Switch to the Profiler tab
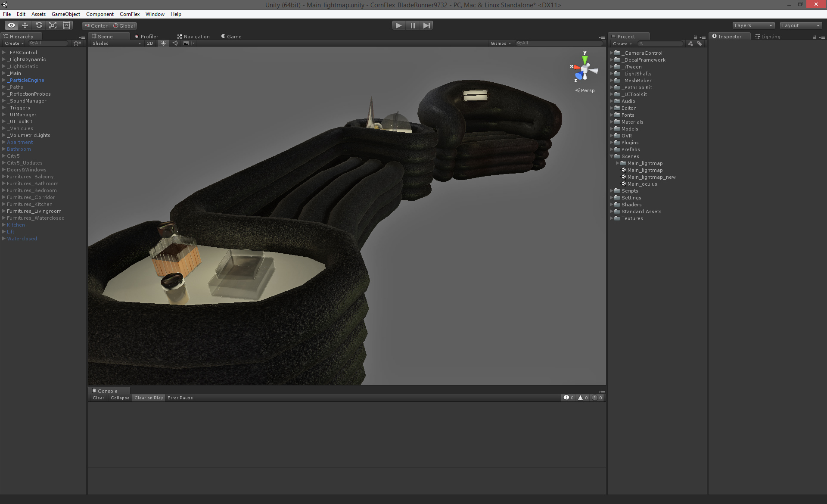The width and height of the screenshot is (827, 504). click(x=146, y=37)
